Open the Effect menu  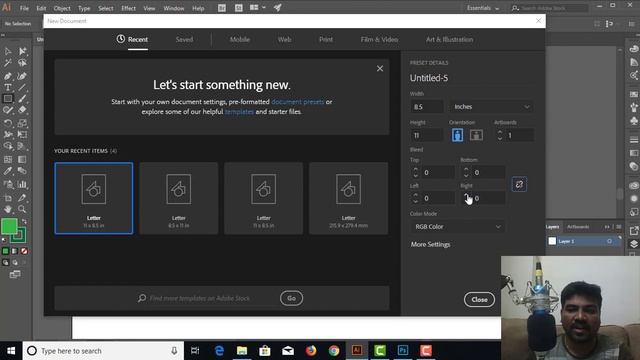pyautogui.click(x=128, y=8)
